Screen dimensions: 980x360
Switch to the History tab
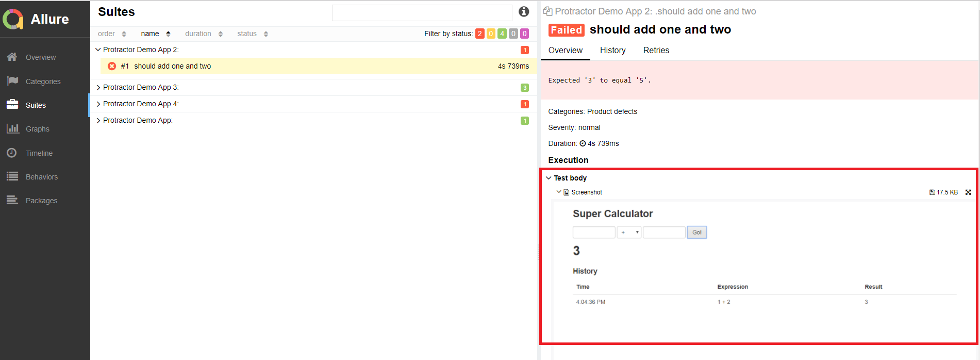(x=613, y=51)
